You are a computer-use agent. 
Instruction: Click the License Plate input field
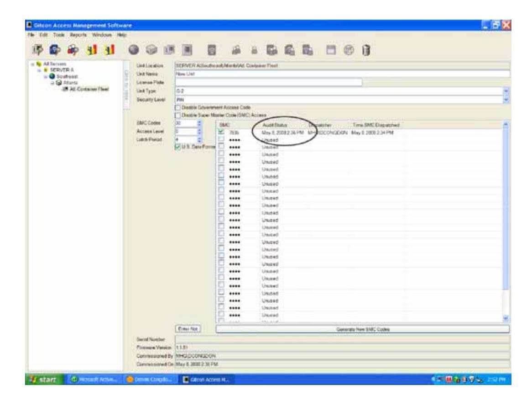(268, 82)
